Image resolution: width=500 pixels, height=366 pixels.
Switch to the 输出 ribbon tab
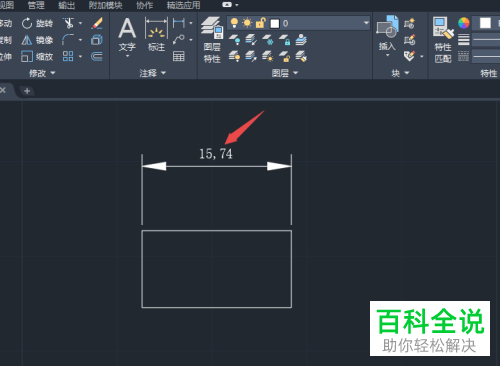tap(67, 5)
